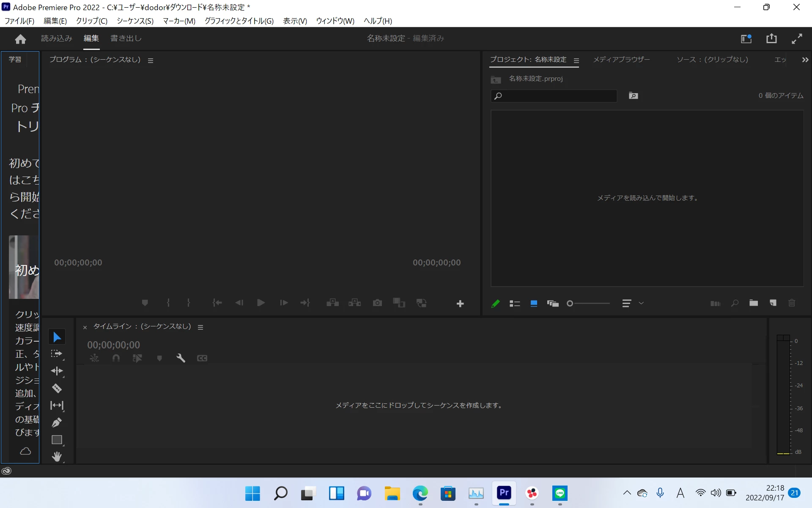This screenshot has height=508, width=812.
Task: Expand the sort icons dropdown arrow
Action: [641, 303]
